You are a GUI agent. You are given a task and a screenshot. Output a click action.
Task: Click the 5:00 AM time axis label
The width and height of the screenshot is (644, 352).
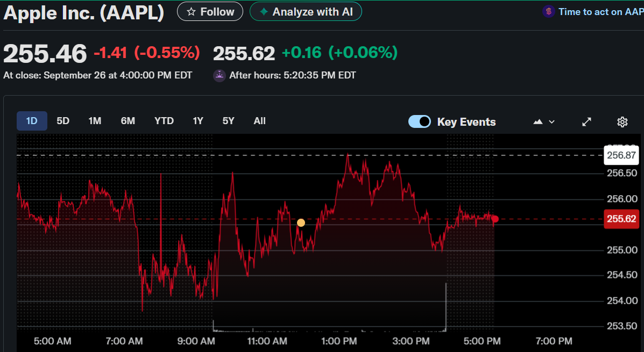coord(53,341)
